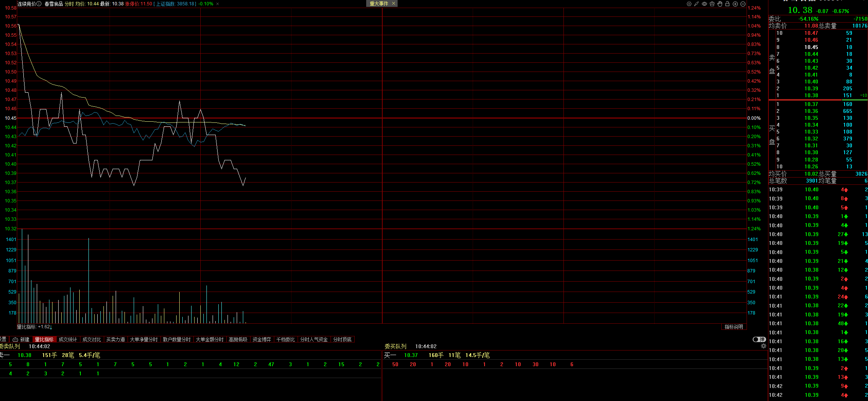Click the 总笔数 3901 value
Viewport: 868px width, 401px height.
pos(812,181)
